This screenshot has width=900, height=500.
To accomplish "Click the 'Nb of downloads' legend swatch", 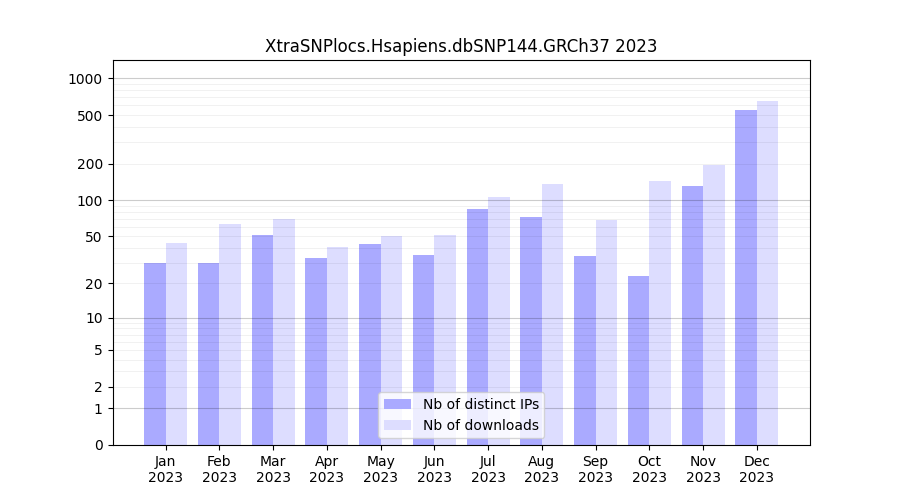I will (397, 425).
